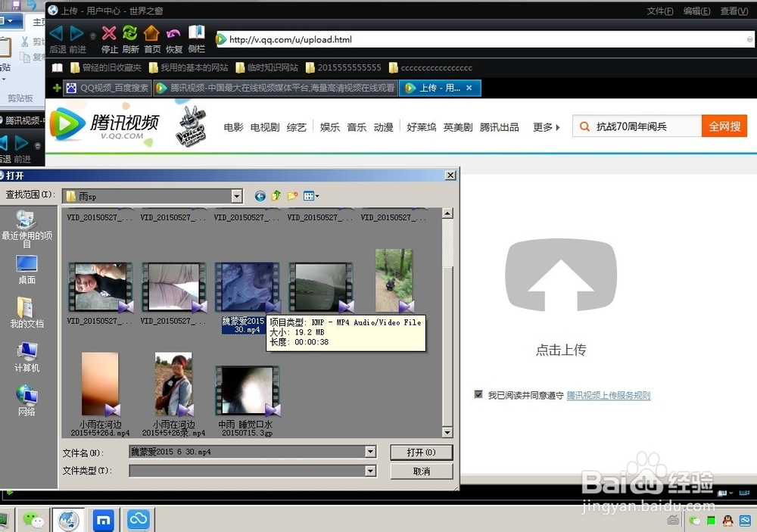Select the forest path video thumbnail

click(x=394, y=281)
